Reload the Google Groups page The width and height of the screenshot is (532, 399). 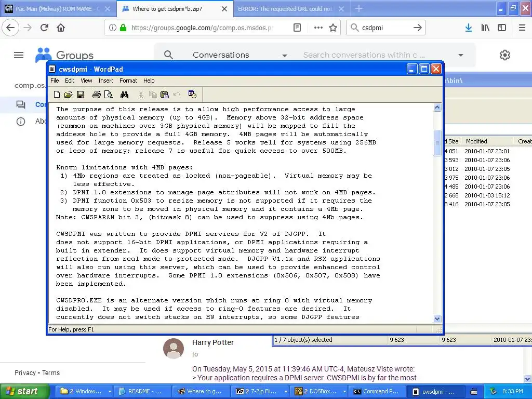pyautogui.click(x=45, y=28)
